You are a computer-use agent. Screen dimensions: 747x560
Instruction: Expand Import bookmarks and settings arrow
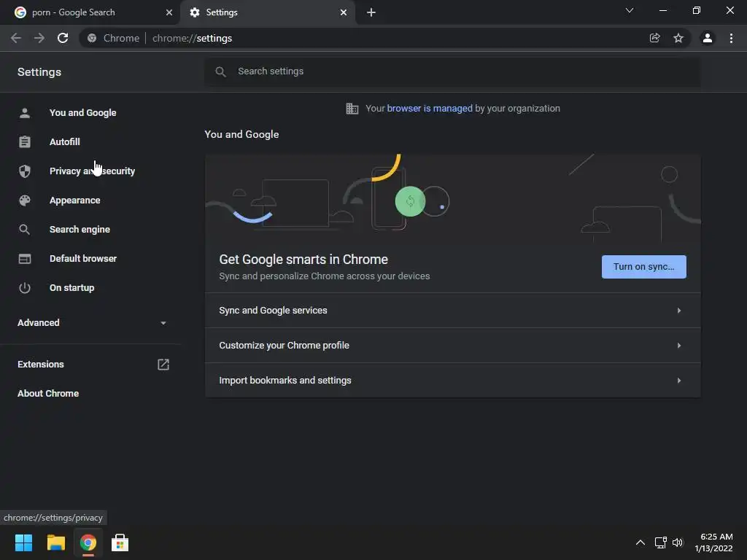click(x=679, y=381)
